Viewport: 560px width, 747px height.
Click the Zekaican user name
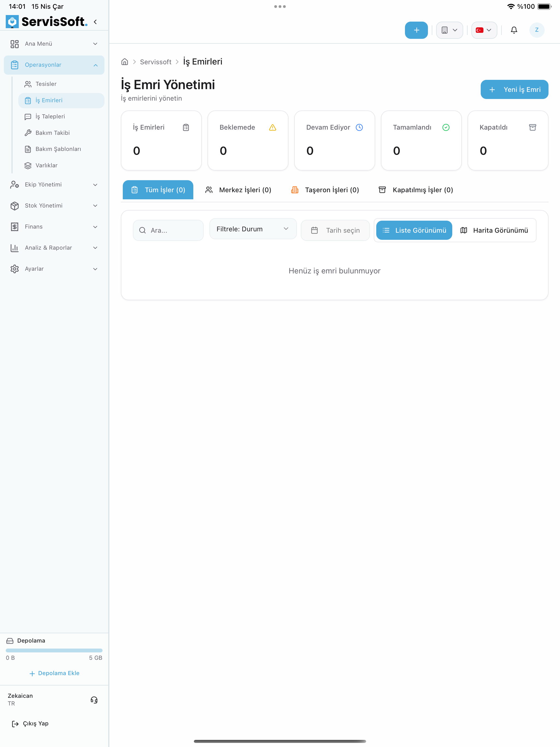click(x=20, y=696)
